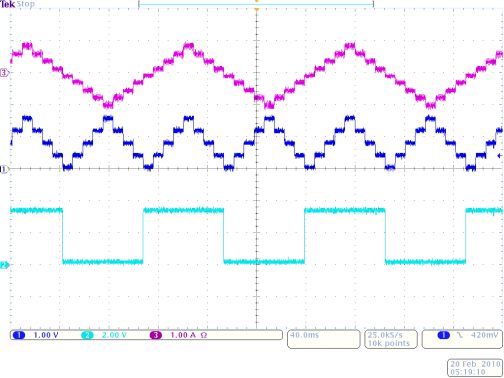This screenshot has width=504, height=378.
Task: Click the 1.00 A channel 3 scale readout
Action: pyautogui.click(x=183, y=335)
